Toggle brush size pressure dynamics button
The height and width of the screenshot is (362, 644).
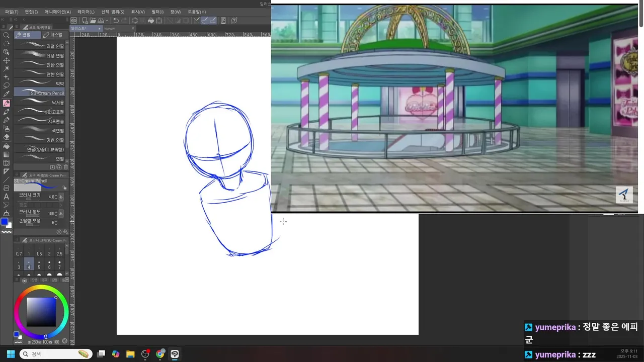61,197
